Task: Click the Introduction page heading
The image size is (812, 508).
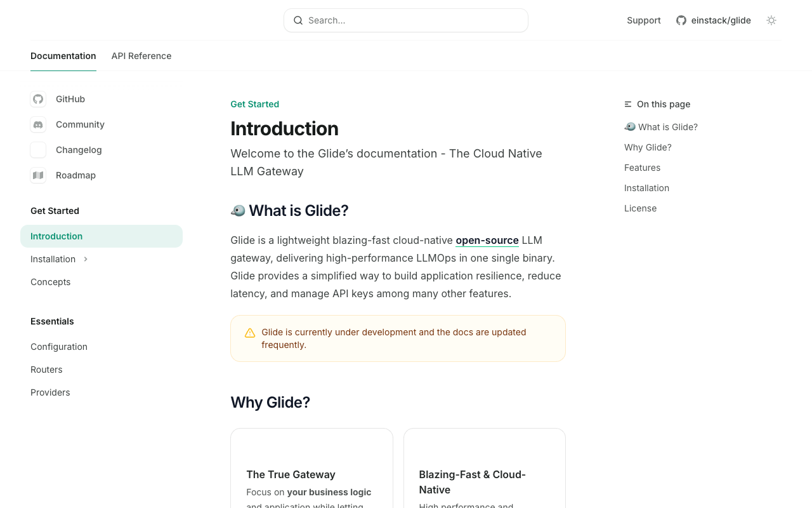Action: coord(284,128)
